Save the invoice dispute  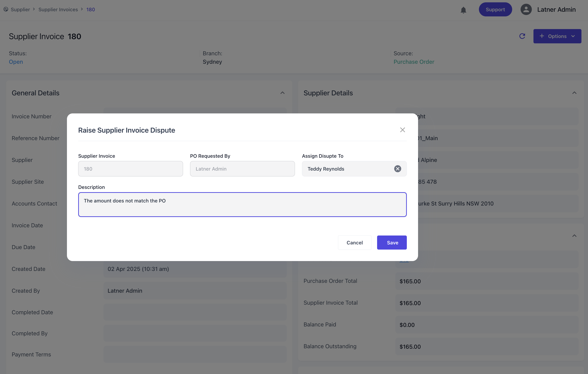392,243
